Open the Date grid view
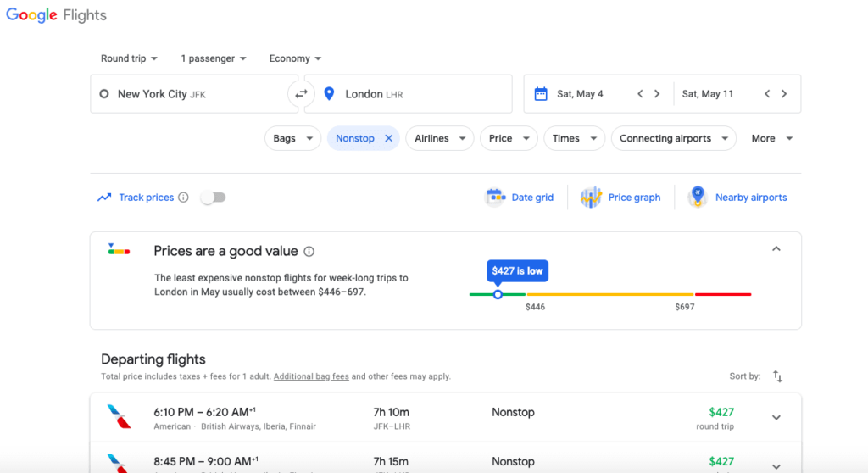The height and width of the screenshot is (473, 868). pos(520,198)
